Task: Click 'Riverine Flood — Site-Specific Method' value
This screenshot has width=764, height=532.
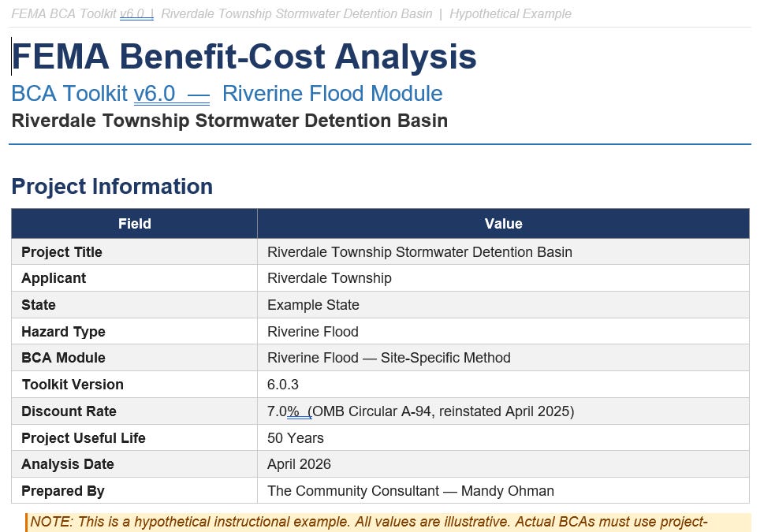Action: coord(389,358)
